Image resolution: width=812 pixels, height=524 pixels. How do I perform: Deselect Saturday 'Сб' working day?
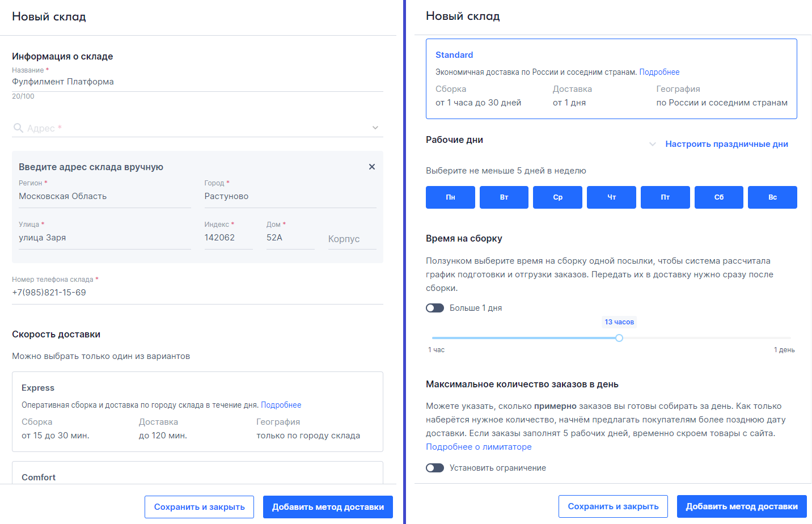[718, 197]
